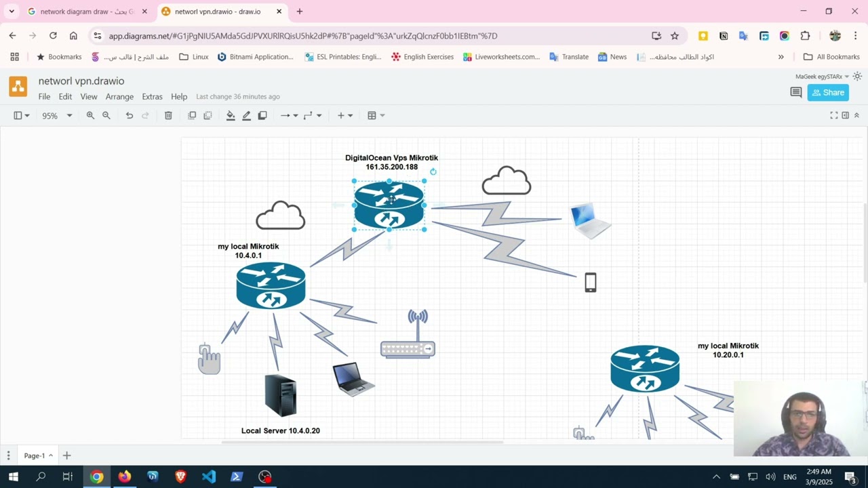Screen dimensions: 868x488
Task: Select the wireless access point shape
Action: [x=408, y=334]
